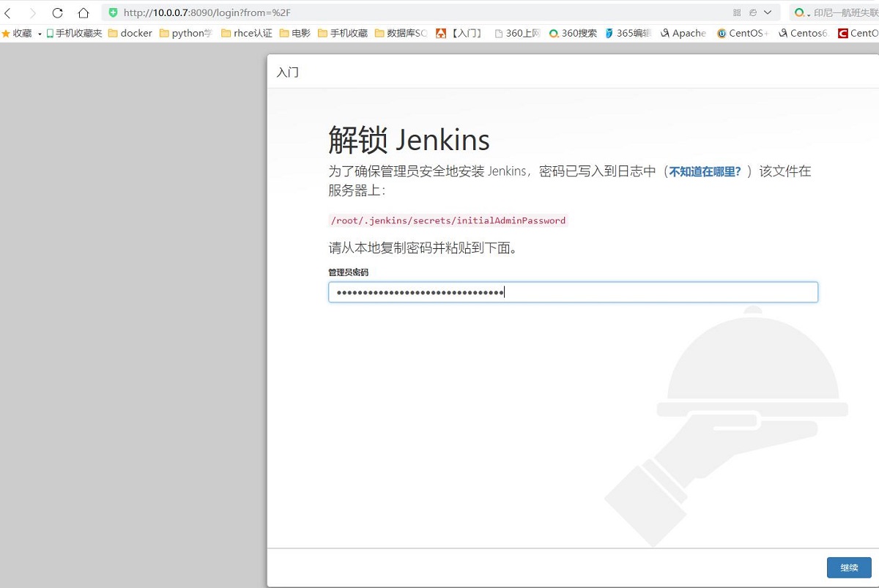This screenshot has width=879, height=588.
Task: Open the 电影 bookmark folder
Action: (x=295, y=33)
